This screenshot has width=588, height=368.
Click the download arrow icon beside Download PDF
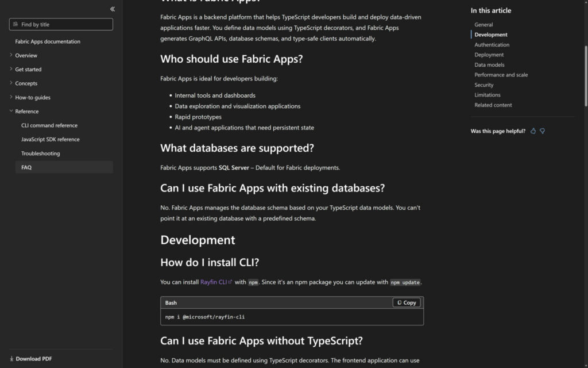coord(11,359)
